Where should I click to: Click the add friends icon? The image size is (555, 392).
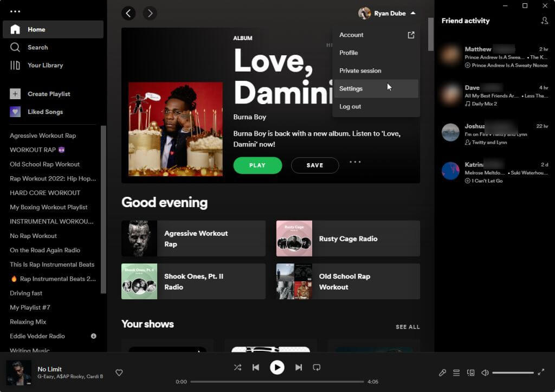point(544,21)
